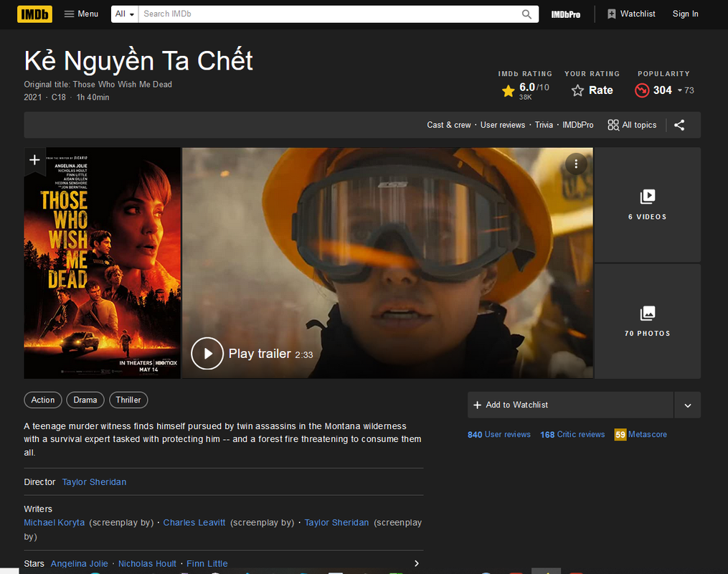The width and height of the screenshot is (728, 574).
Task: Open director Taylor Sheridan's page
Action: click(x=94, y=482)
